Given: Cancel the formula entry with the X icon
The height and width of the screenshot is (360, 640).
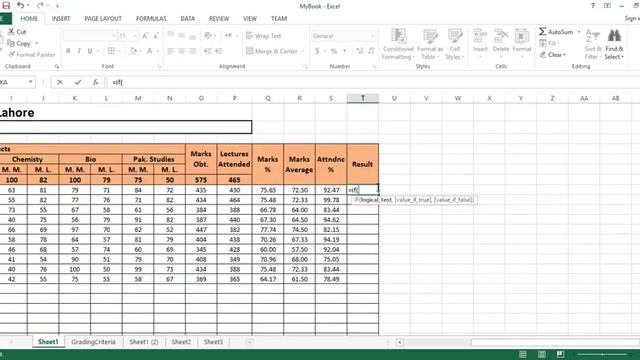Looking at the screenshot, I should point(60,82).
